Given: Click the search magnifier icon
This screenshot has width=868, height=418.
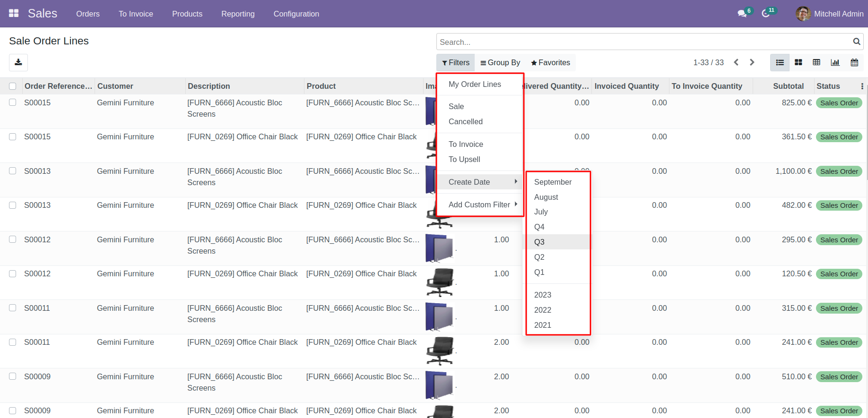Looking at the screenshot, I should tap(856, 42).
